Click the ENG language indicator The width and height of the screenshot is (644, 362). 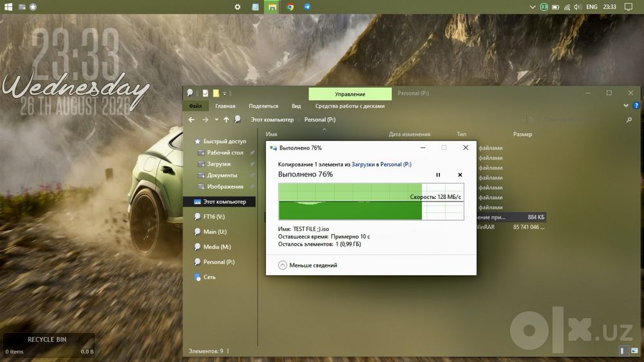(x=591, y=7)
